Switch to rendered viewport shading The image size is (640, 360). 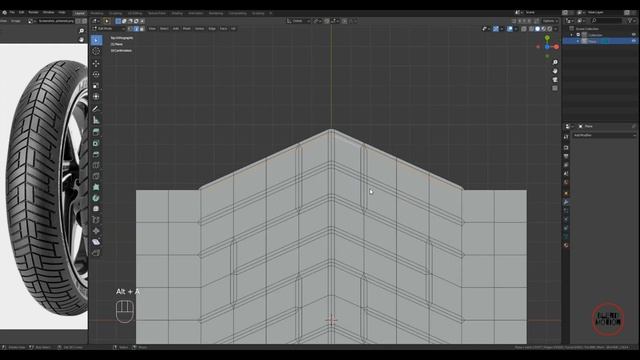click(x=550, y=29)
